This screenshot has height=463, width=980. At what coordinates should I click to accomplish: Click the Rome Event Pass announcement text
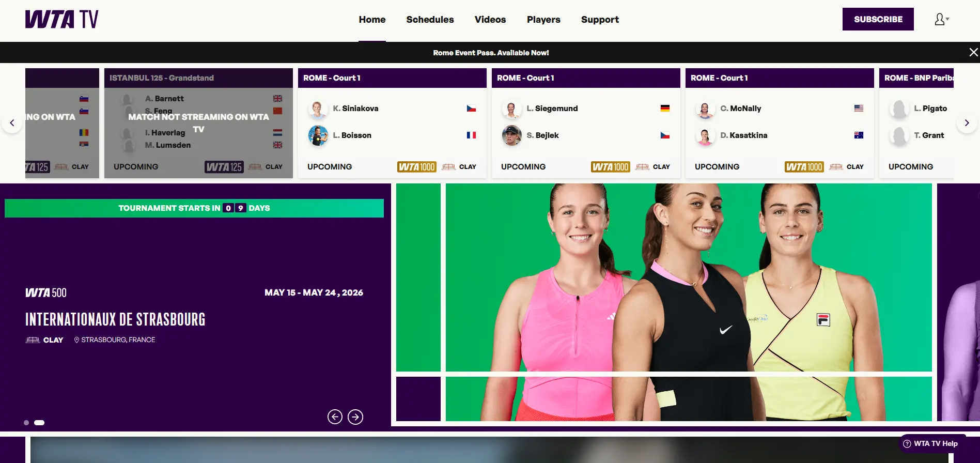(x=491, y=53)
